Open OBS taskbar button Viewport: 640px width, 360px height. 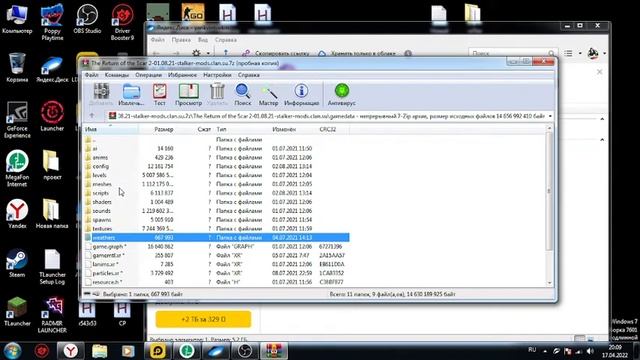tap(245, 351)
